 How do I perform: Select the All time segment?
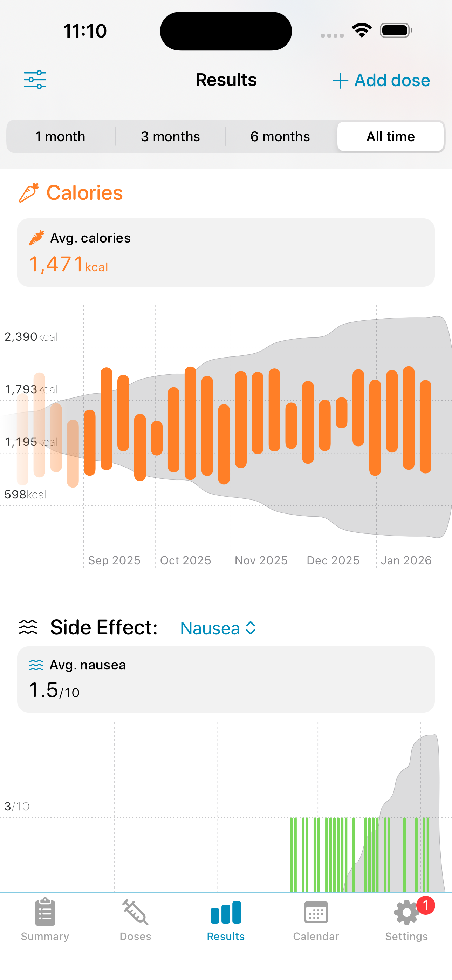coord(390,137)
